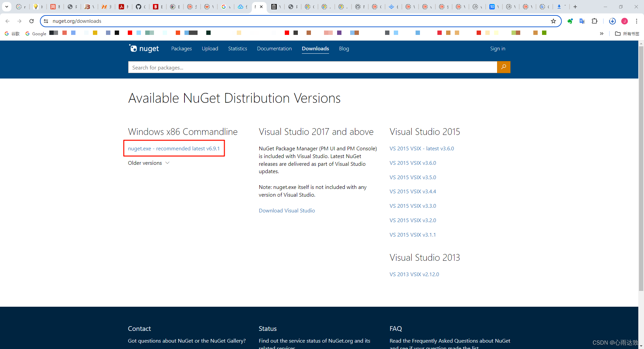Click the Status footer heading
Screen dimensions: 644x349
[268, 329]
